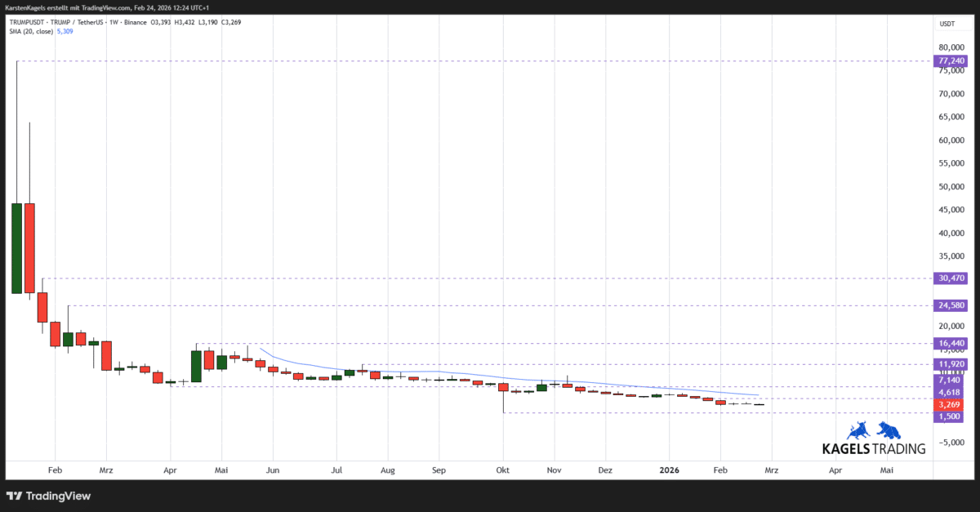Click the 77,240 price level badge
Screen dimensions: 980x512
click(949, 60)
